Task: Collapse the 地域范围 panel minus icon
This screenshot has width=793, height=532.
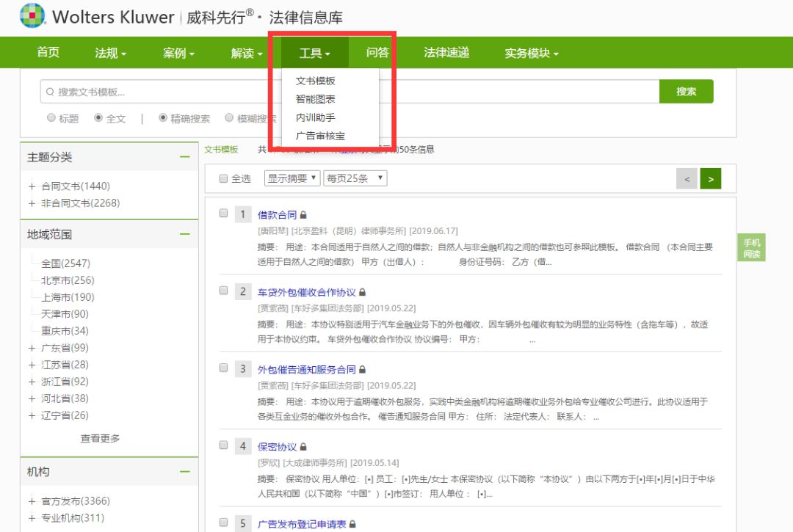Action: tap(184, 234)
